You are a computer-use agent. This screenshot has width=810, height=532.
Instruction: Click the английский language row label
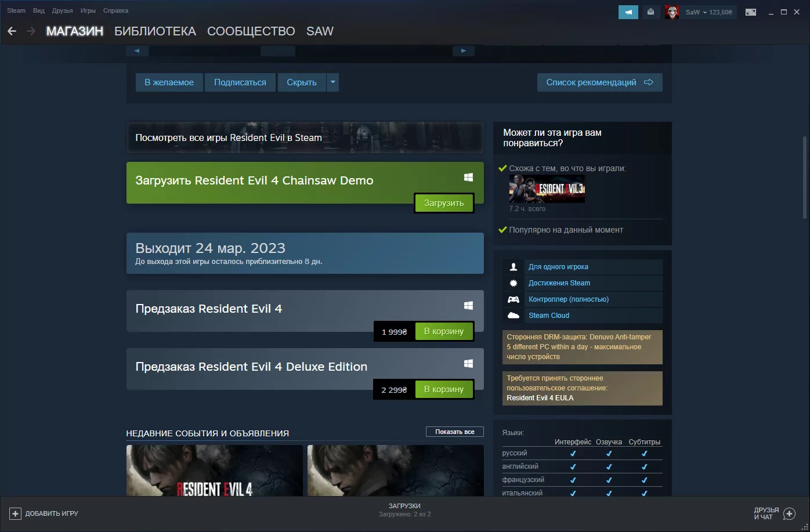[x=520, y=466]
